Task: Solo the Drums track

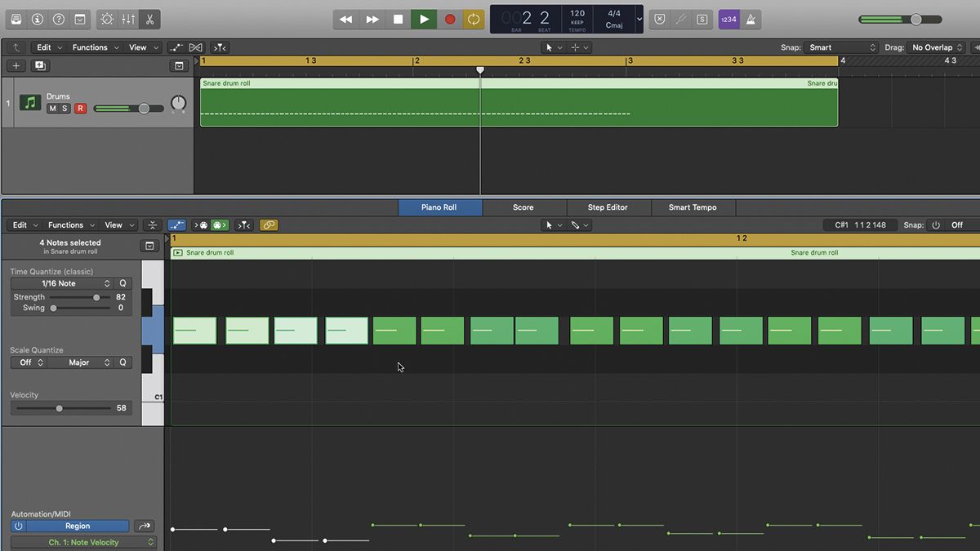Action: [x=65, y=109]
